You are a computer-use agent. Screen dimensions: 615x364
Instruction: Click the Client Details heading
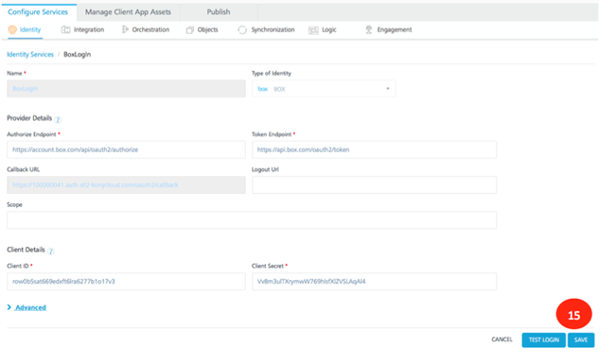pos(26,250)
